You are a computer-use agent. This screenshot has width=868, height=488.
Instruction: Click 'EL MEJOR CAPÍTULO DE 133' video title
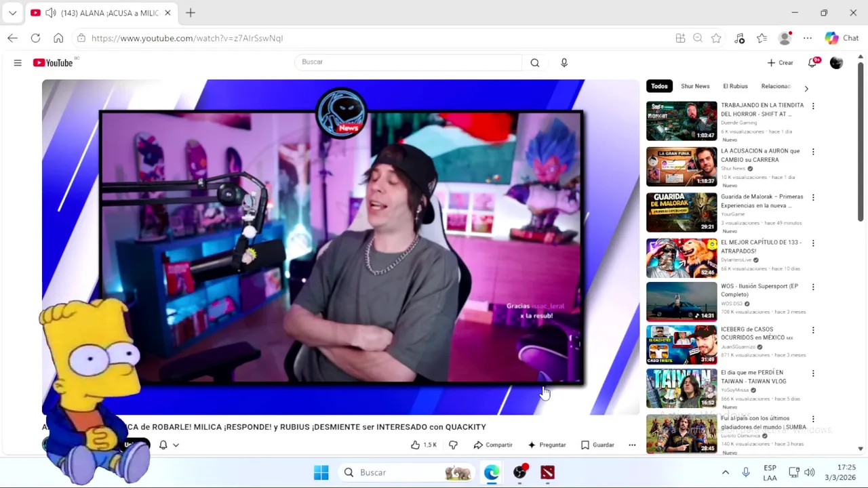click(761, 247)
